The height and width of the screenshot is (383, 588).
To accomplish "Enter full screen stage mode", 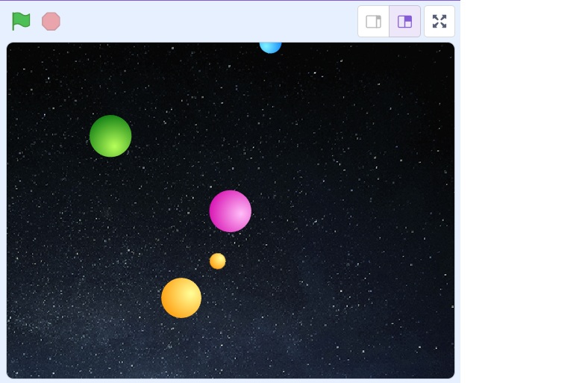I will [440, 22].
